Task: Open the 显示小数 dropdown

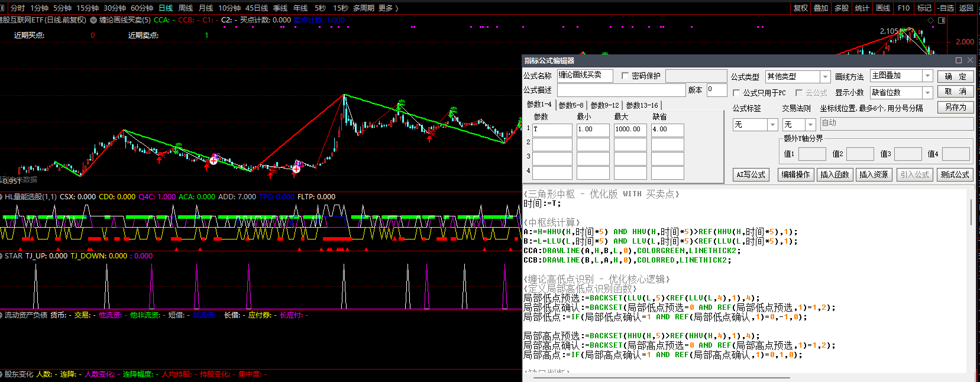Action: pyautogui.click(x=927, y=93)
